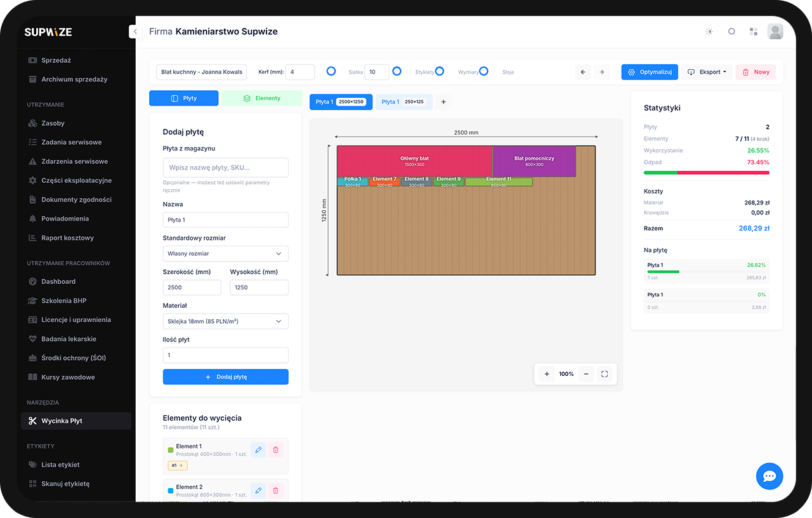The height and width of the screenshot is (518, 812).
Task: Click the fullscreen icon in zoom controls
Action: coord(604,374)
